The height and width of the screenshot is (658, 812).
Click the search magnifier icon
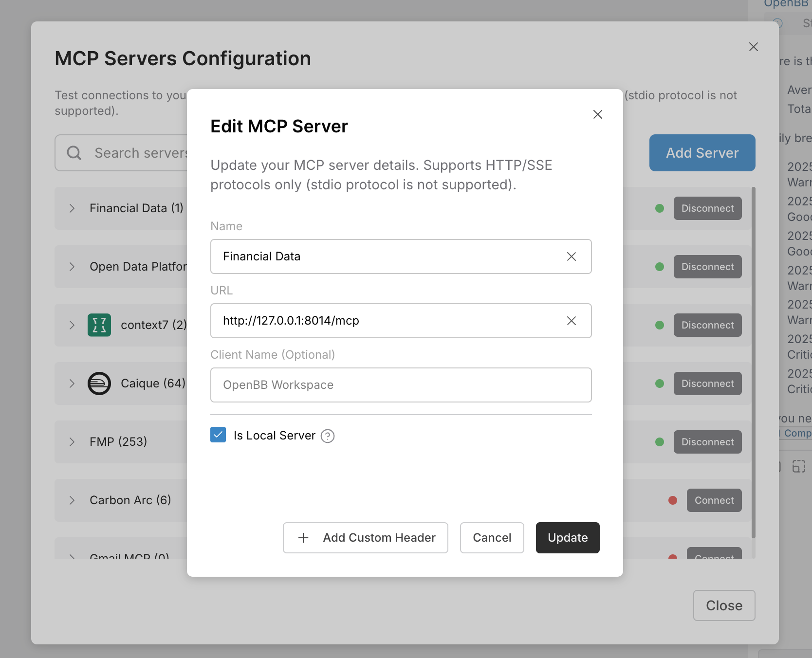74,153
